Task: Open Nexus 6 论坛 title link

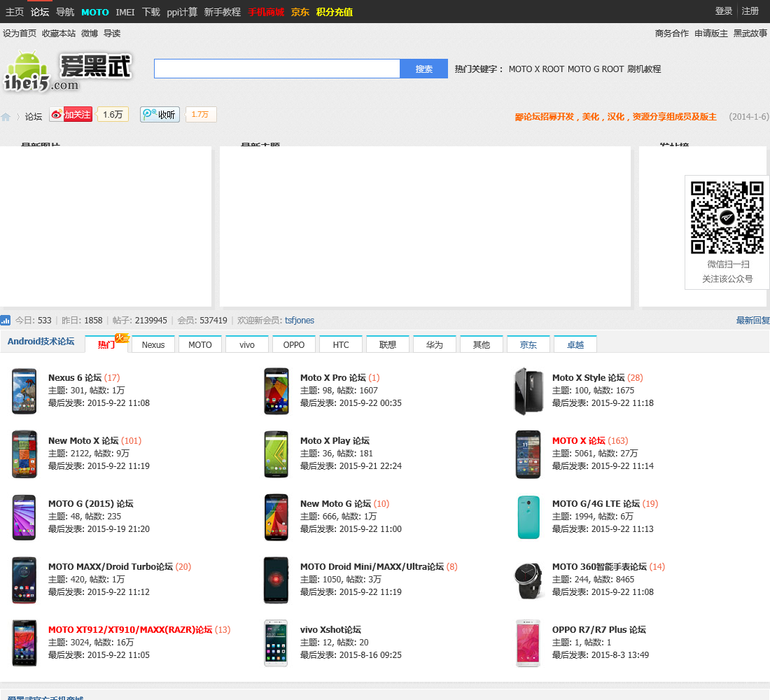Action: [x=75, y=378]
